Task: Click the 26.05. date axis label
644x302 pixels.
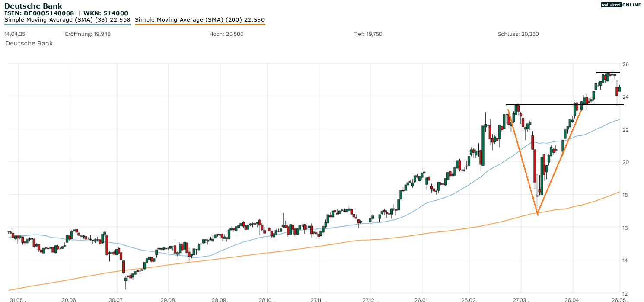Action: pos(620,300)
